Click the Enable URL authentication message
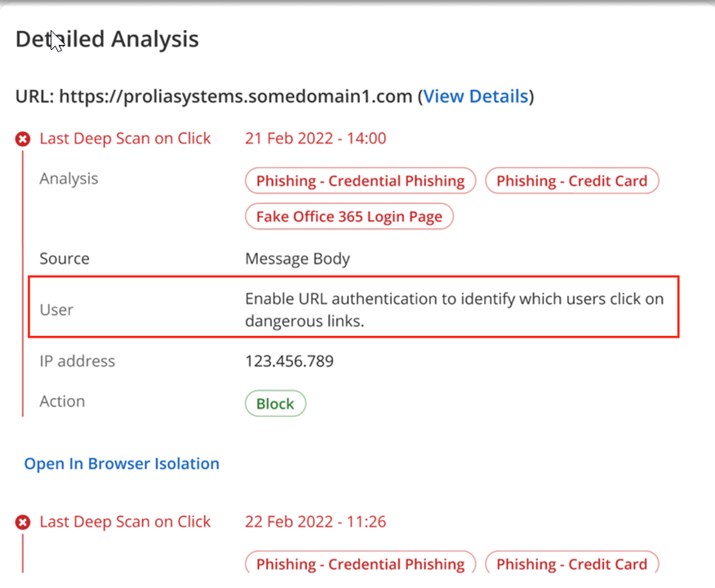Viewport: 715px width, 588px height. [x=454, y=310]
